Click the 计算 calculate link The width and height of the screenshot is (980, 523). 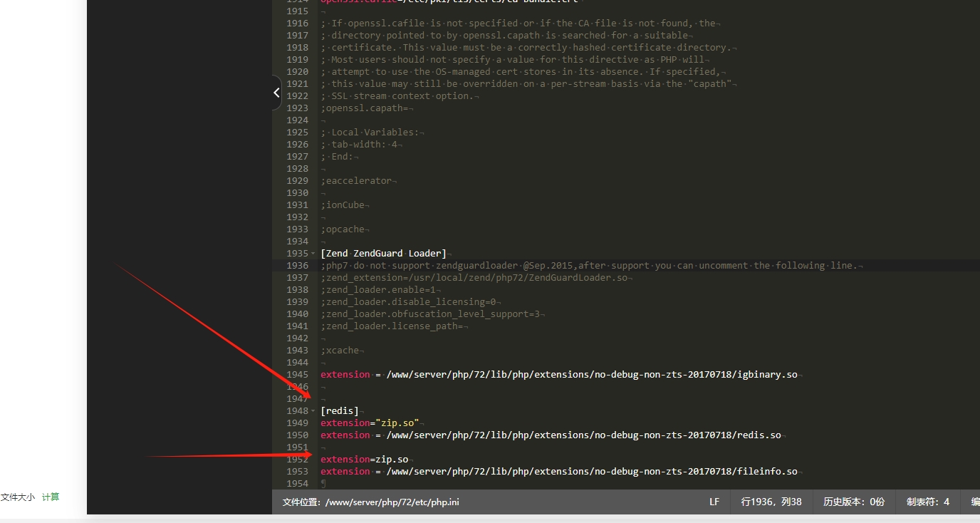pyautogui.click(x=50, y=497)
